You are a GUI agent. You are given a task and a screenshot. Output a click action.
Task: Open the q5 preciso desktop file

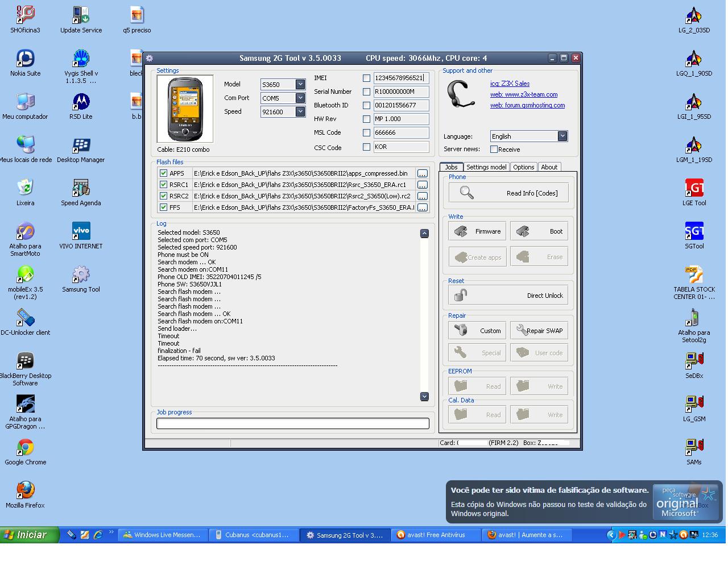pyautogui.click(x=136, y=19)
